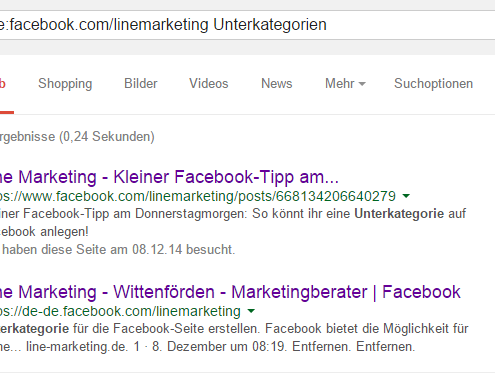Click the first result snippet about Unterkategorie

[233, 223]
